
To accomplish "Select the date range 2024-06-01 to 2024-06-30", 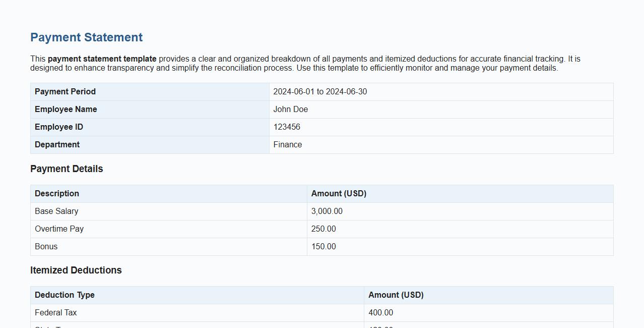I will (320, 91).
